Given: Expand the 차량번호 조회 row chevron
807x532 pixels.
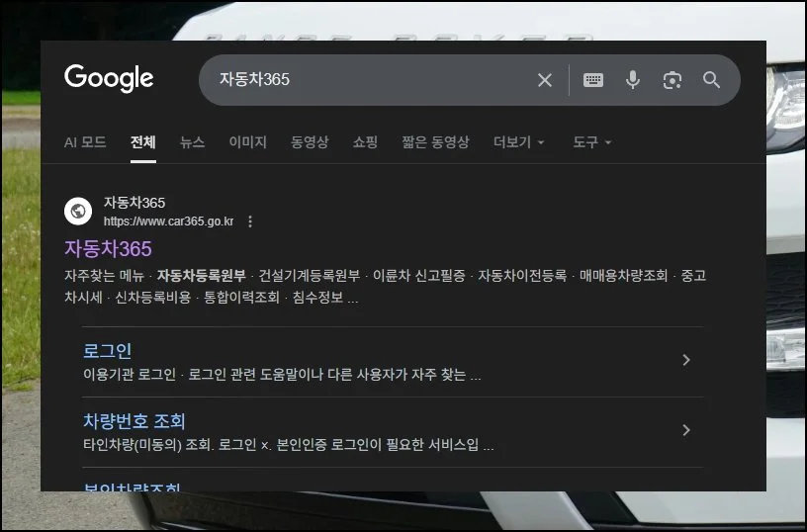Looking at the screenshot, I should (686, 430).
